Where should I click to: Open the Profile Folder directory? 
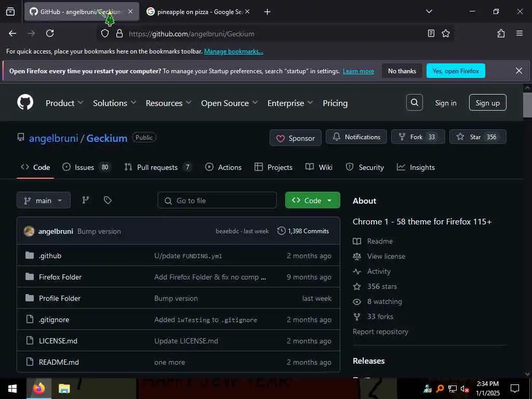(x=59, y=298)
